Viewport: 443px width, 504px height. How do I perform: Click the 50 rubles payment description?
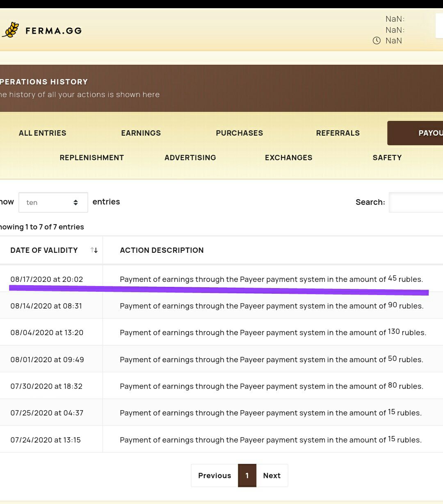pyautogui.click(x=272, y=359)
